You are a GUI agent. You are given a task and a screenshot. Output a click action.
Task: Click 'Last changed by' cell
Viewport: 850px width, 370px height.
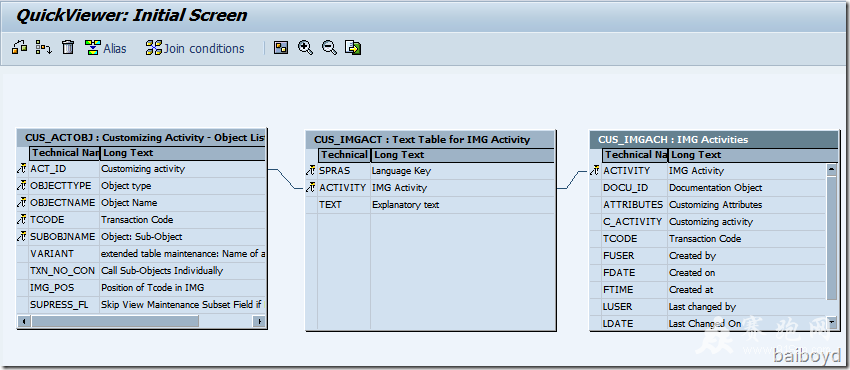[746, 307]
